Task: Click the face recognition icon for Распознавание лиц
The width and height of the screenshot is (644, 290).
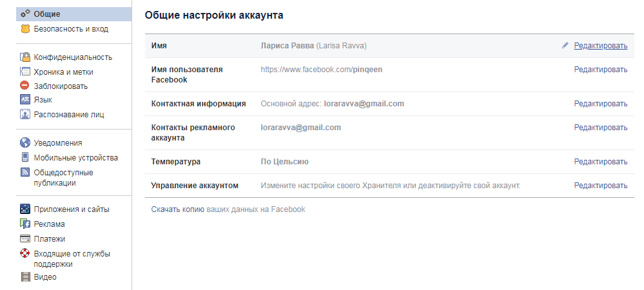Action: point(25,115)
